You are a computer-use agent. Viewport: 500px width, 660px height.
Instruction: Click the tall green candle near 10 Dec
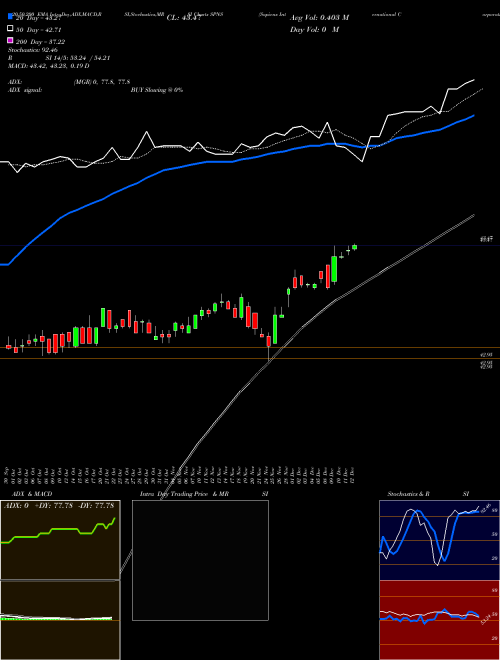coord(334,269)
